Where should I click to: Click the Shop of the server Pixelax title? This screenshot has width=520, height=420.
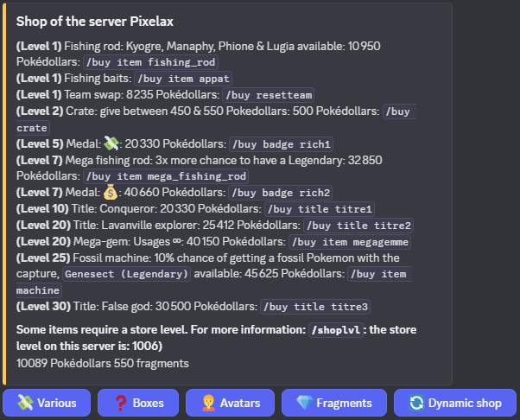coord(95,22)
